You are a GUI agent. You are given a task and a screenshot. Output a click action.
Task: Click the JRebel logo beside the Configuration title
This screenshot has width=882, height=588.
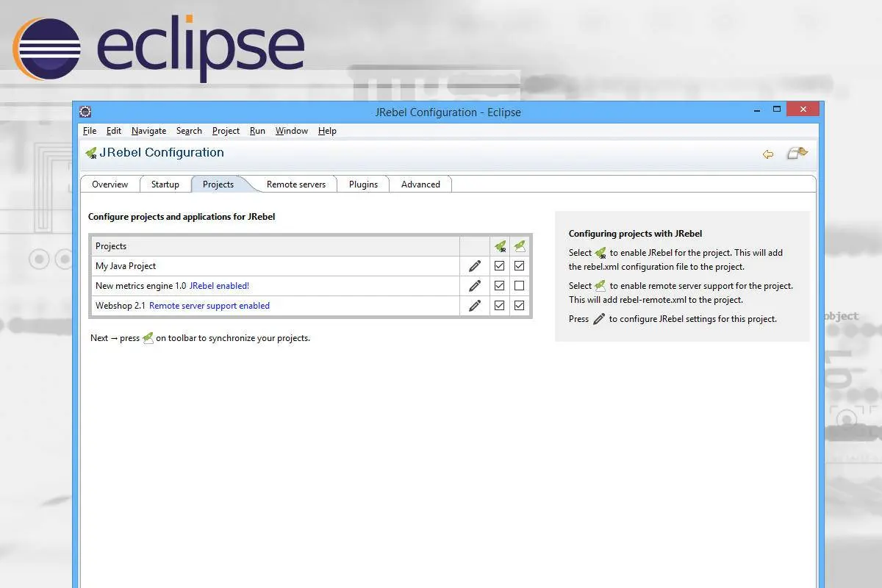pyautogui.click(x=91, y=153)
